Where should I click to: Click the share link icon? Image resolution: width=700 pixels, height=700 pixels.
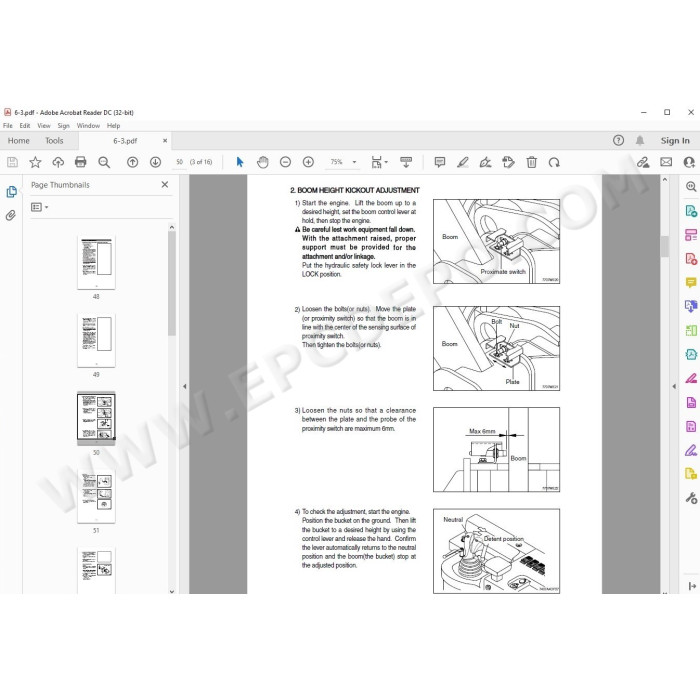click(643, 162)
